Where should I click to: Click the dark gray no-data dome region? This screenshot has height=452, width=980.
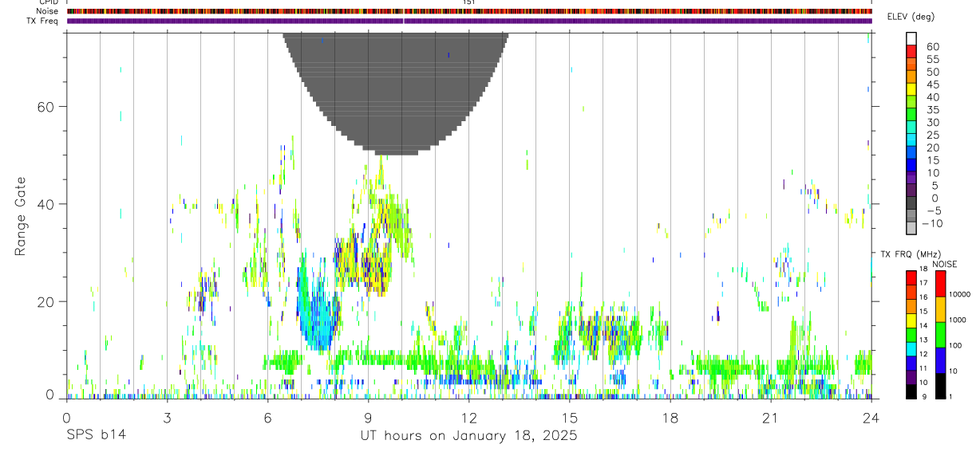(x=396, y=88)
